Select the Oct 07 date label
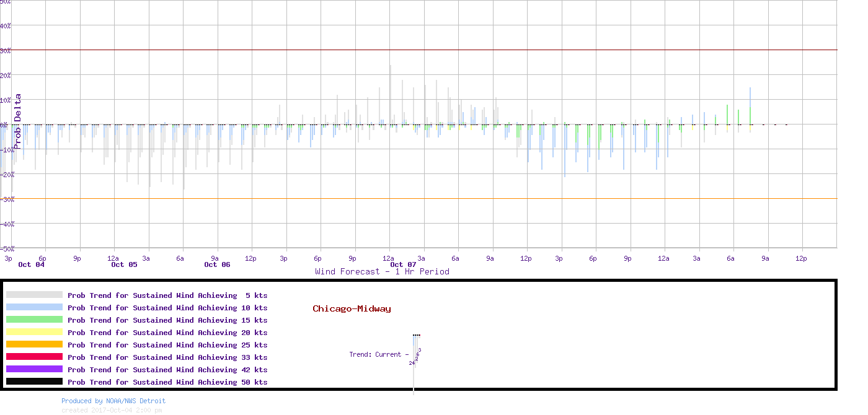This screenshot has height=415, width=868. [x=403, y=264]
